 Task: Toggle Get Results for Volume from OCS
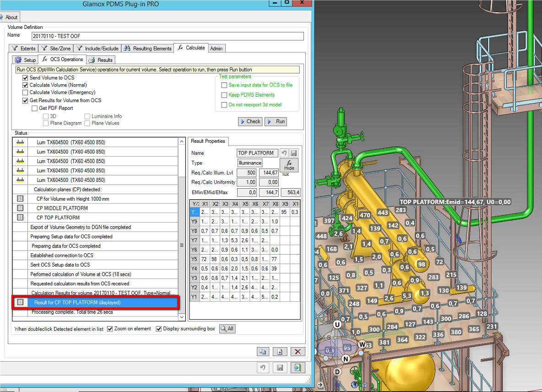(x=25, y=101)
